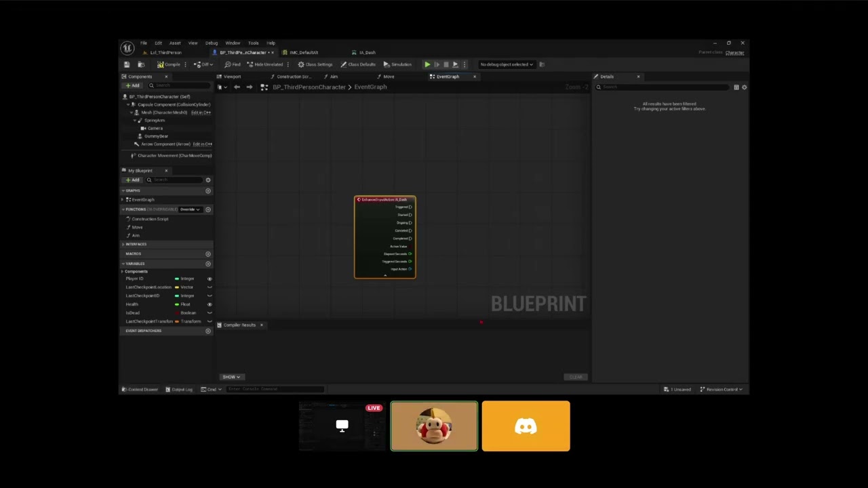Click the Eject button beside Stop
Image resolution: width=868 pixels, height=488 pixels.
click(455, 64)
